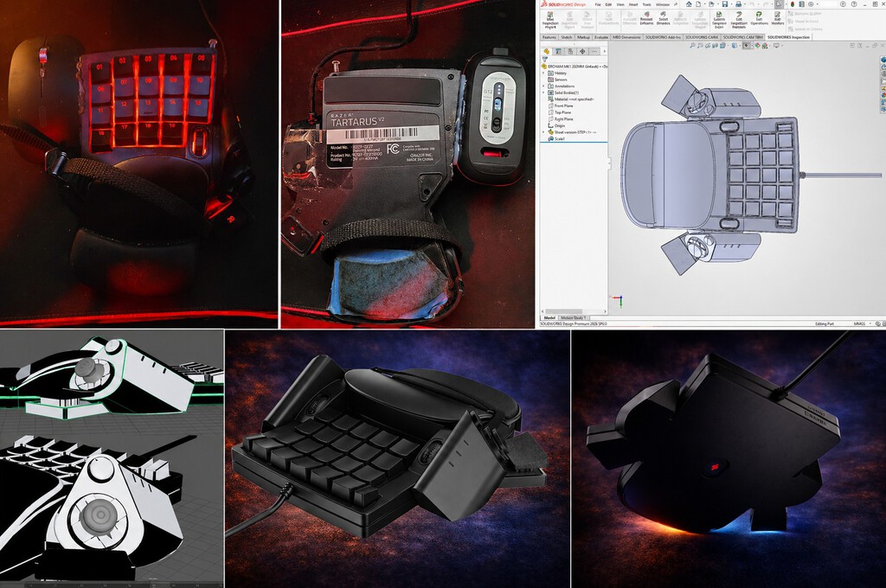Click the Select cursor tool icon
This screenshot has width=886, height=588.
click(779, 4)
